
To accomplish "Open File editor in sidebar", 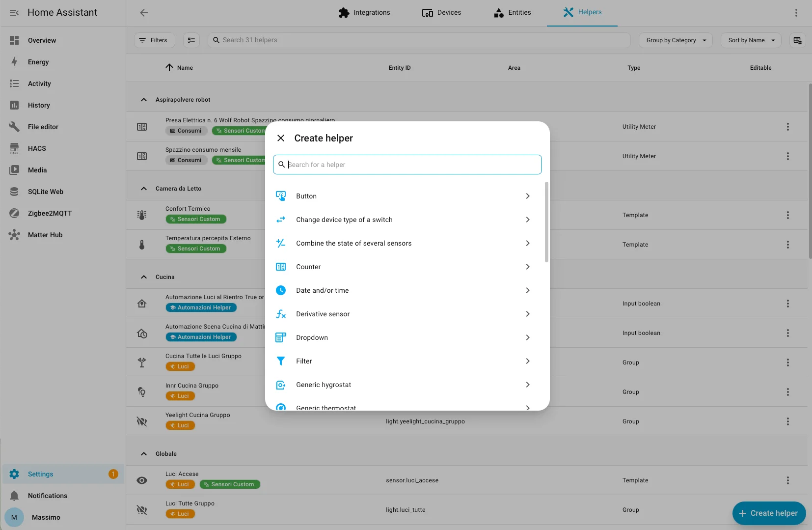I will click(x=63, y=127).
